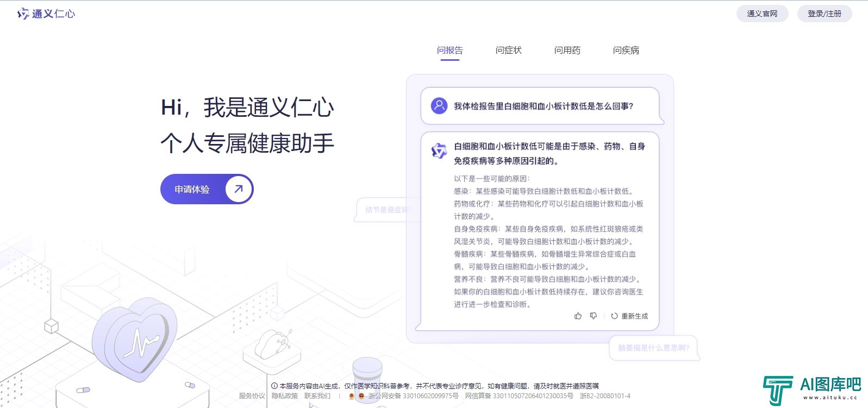Click the faded 结节是癌症吗 suggestion bubble

coord(387,210)
